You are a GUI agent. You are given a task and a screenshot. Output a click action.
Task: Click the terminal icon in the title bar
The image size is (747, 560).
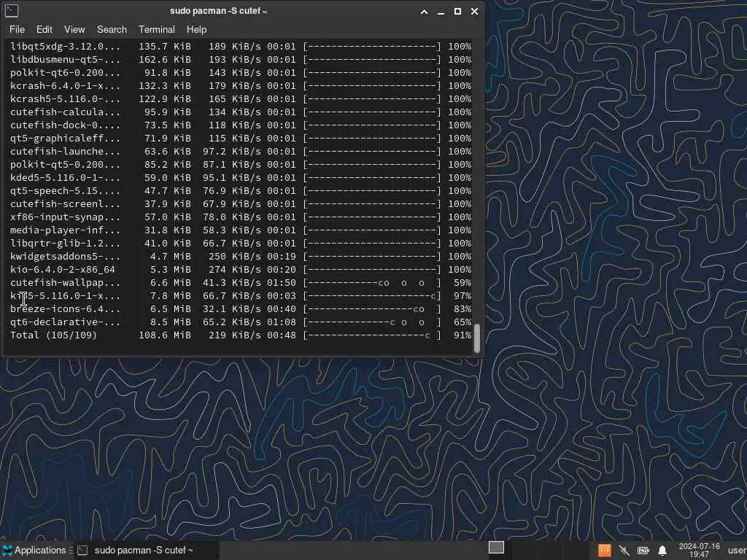pyautogui.click(x=12, y=10)
